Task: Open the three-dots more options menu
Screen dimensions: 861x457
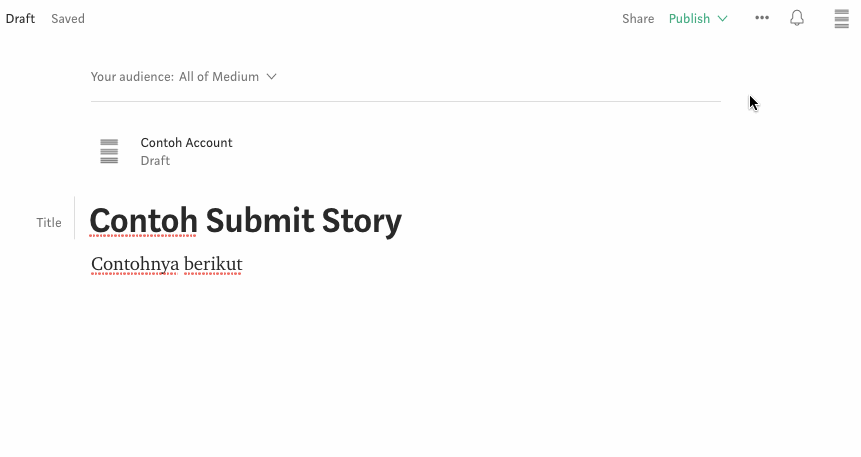Action: click(762, 18)
